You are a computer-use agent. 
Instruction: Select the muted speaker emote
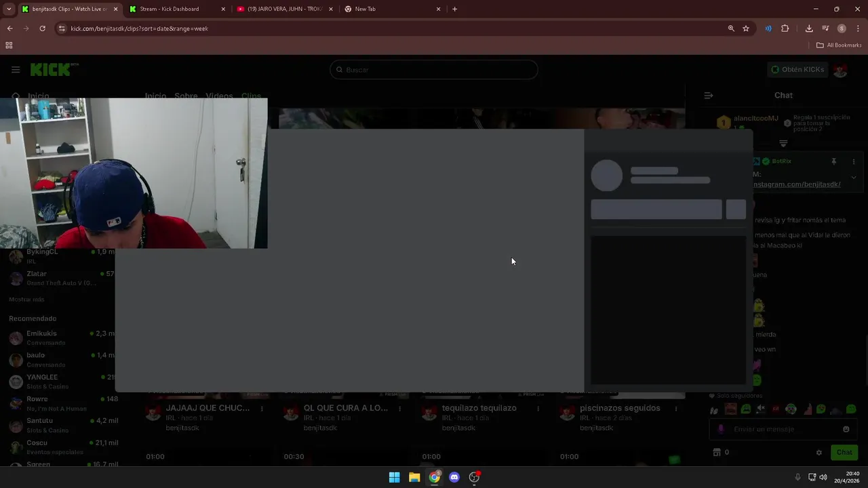760,409
